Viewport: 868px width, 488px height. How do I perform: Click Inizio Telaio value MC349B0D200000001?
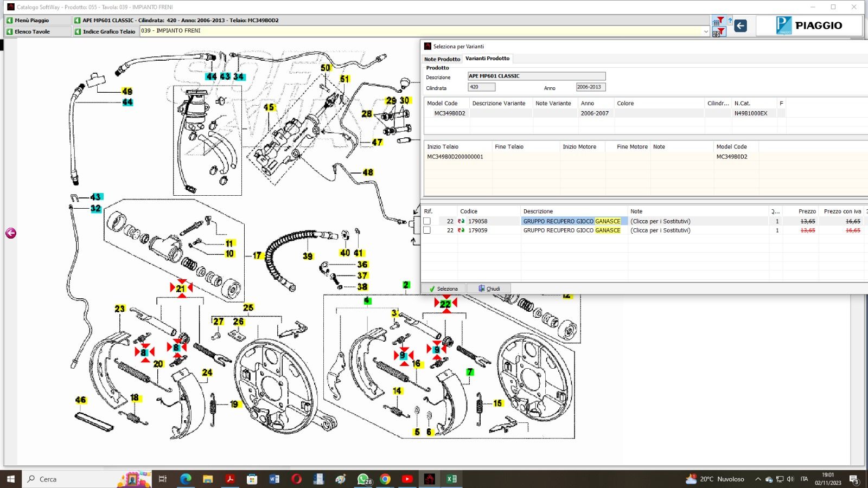coord(455,157)
